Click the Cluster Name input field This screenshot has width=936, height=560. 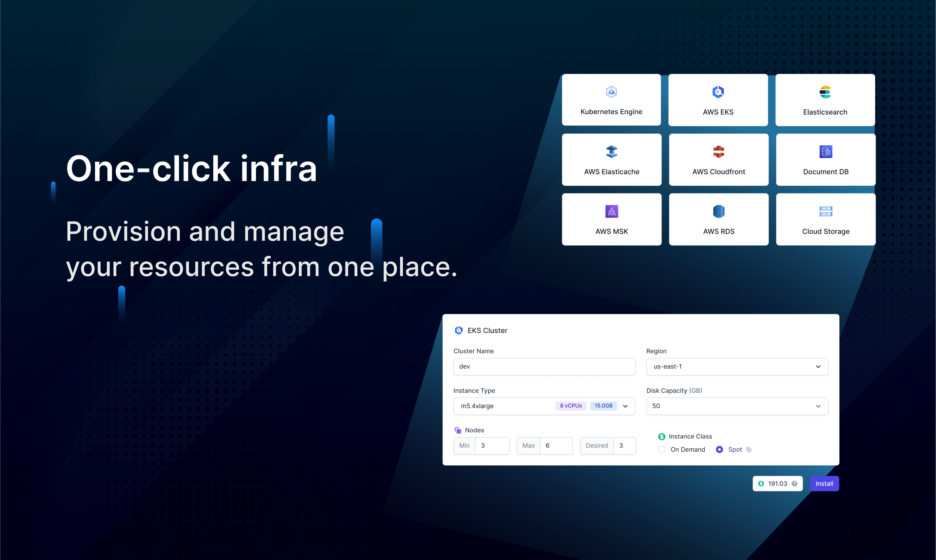[544, 367]
